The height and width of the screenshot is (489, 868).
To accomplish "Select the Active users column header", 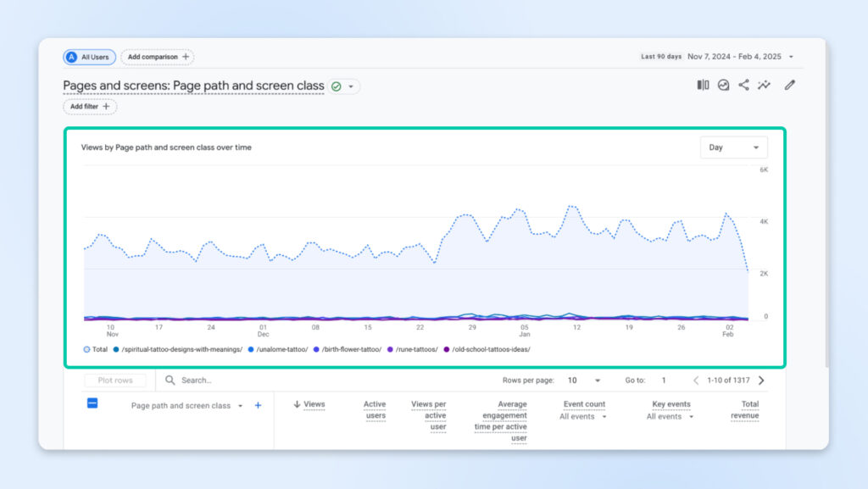I will (374, 410).
